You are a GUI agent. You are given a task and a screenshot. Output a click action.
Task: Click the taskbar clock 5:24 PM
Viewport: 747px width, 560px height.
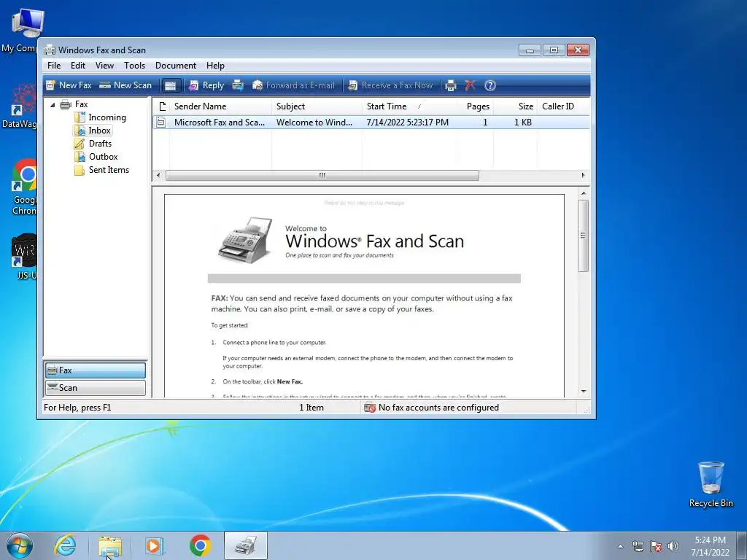click(x=710, y=540)
